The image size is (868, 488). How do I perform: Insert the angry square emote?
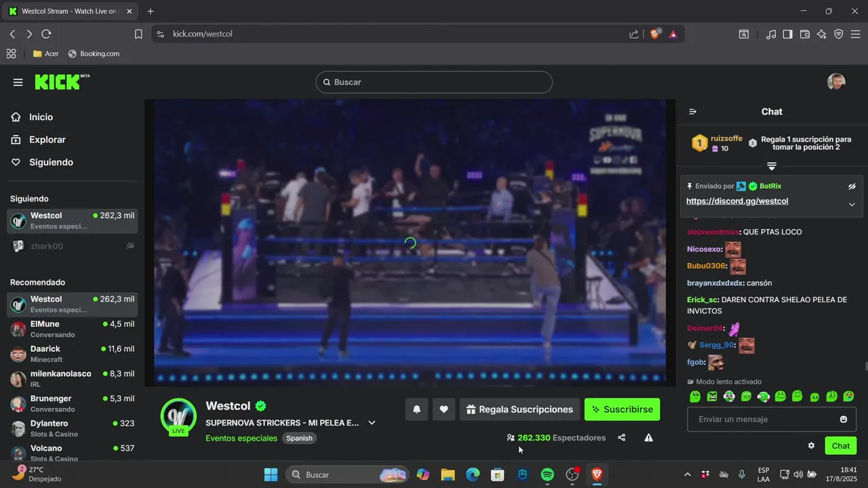click(x=712, y=396)
